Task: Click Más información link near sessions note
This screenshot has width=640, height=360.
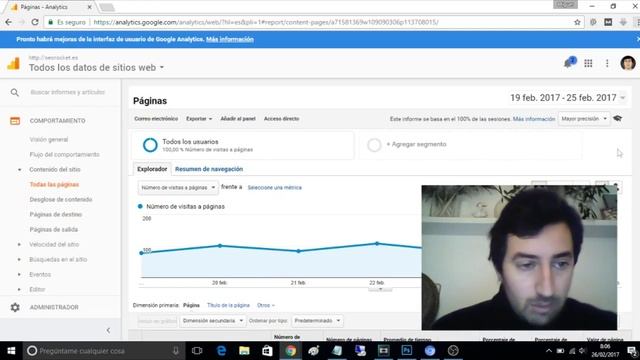Action: [x=534, y=119]
